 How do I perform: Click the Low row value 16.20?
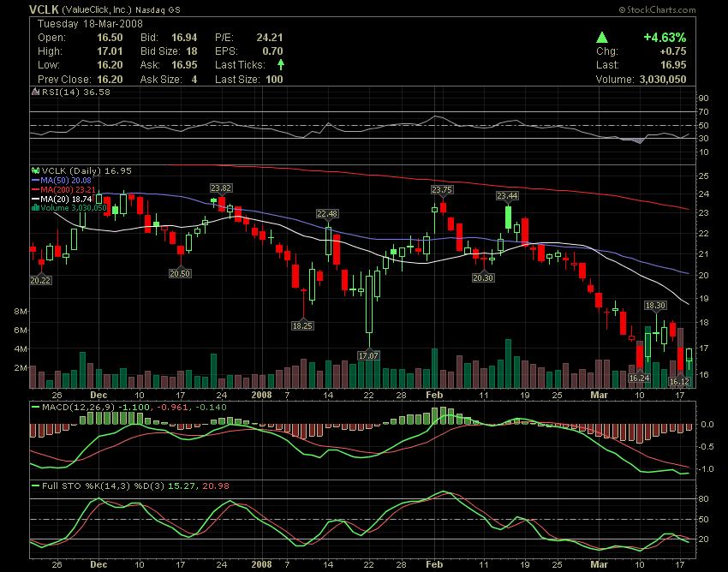point(110,65)
